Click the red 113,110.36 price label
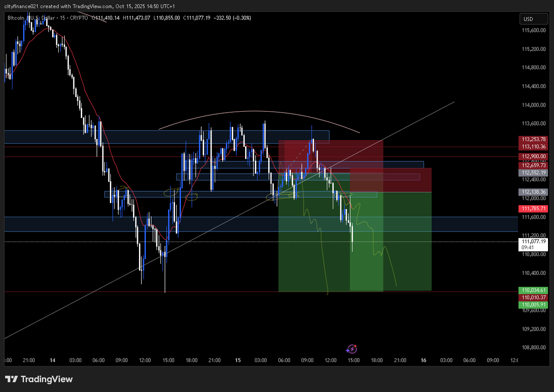This screenshot has width=554, height=392. point(534,147)
